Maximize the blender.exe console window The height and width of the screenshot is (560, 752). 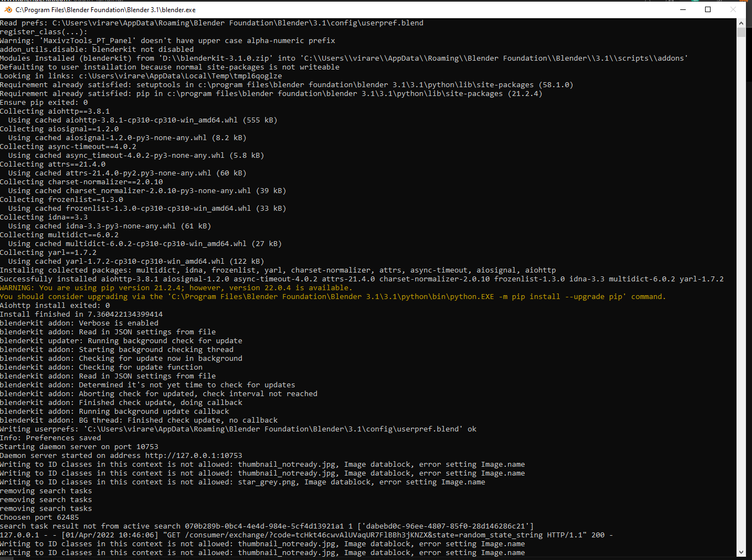pos(707,9)
